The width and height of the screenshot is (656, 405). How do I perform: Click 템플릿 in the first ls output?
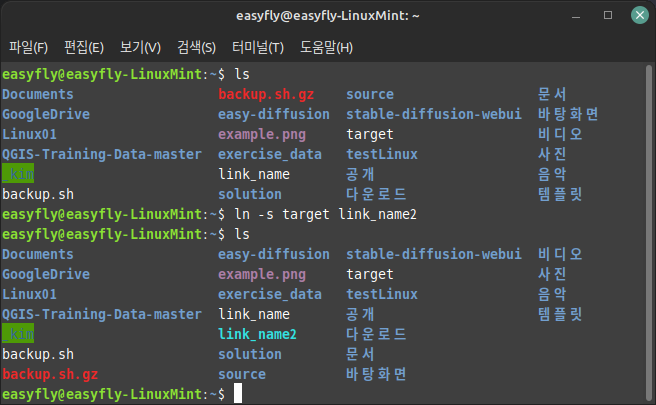coord(560,194)
